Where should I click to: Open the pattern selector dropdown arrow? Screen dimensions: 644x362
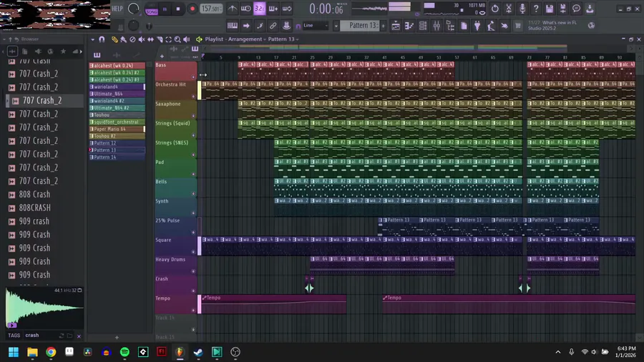pos(336,26)
